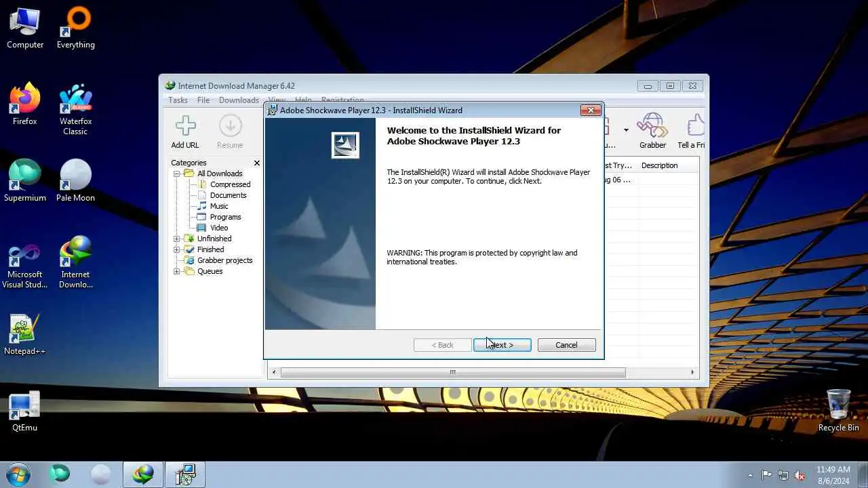
Task: Select the Compressed category
Action: (x=230, y=184)
